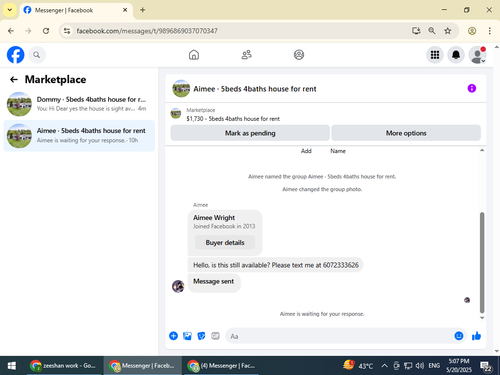Send a thumbs-up like
The image size is (500, 375).
tap(476, 336)
